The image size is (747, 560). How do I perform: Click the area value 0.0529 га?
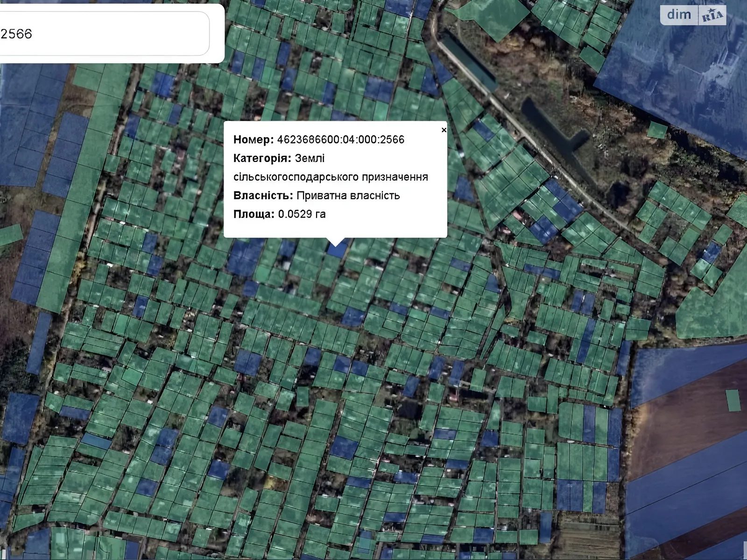click(302, 214)
